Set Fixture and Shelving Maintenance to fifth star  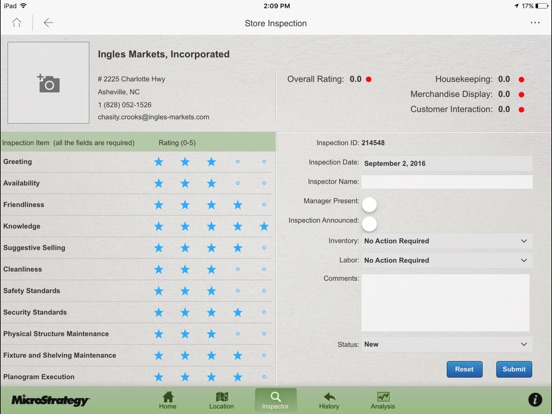pos(264,356)
